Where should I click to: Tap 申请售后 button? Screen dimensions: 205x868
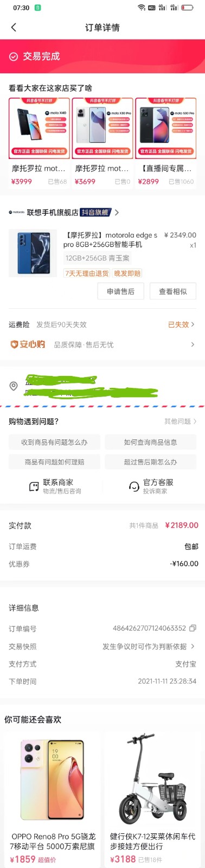121,291
